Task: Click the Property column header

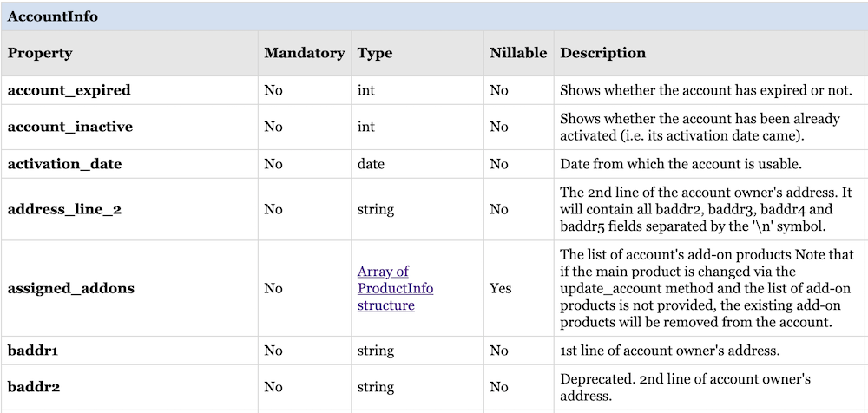Action: point(40,53)
